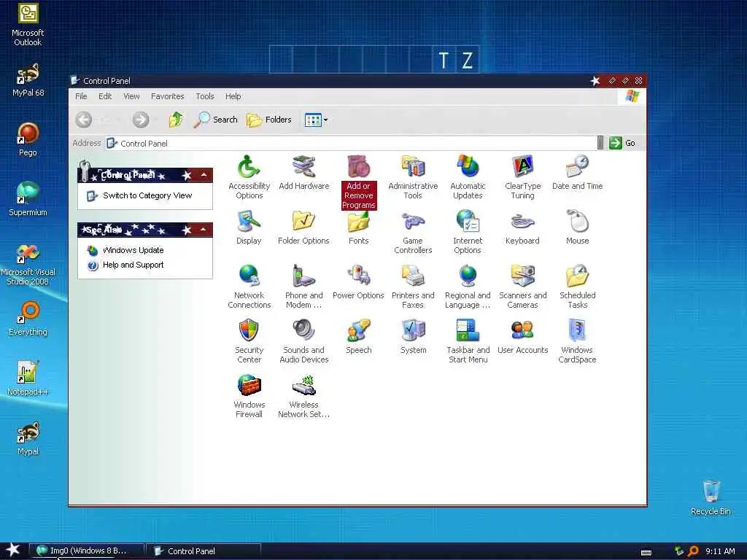Screen dimensions: 747x560
Task: Click the Search toolbar button
Action: pyautogui.click(x=216, y=120)
